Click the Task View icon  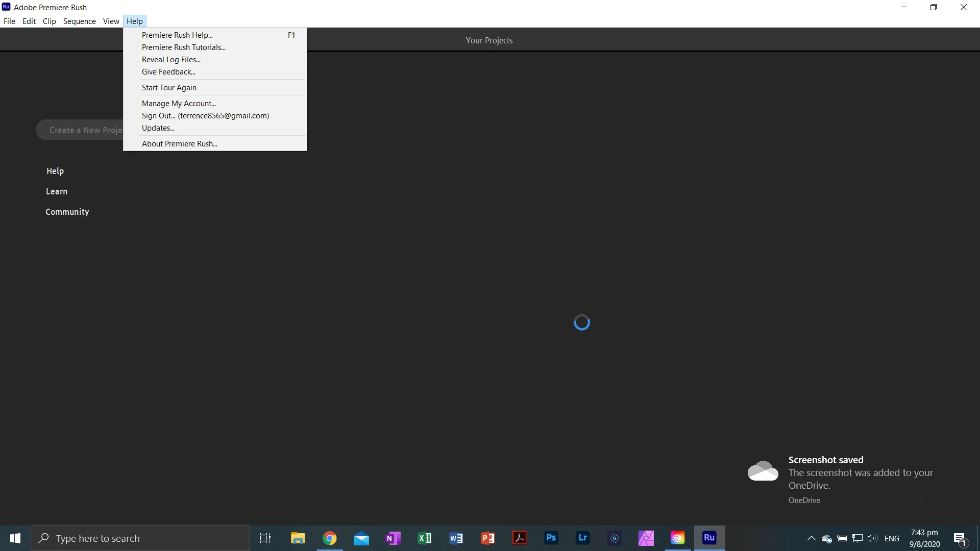(x=265, y=538)
